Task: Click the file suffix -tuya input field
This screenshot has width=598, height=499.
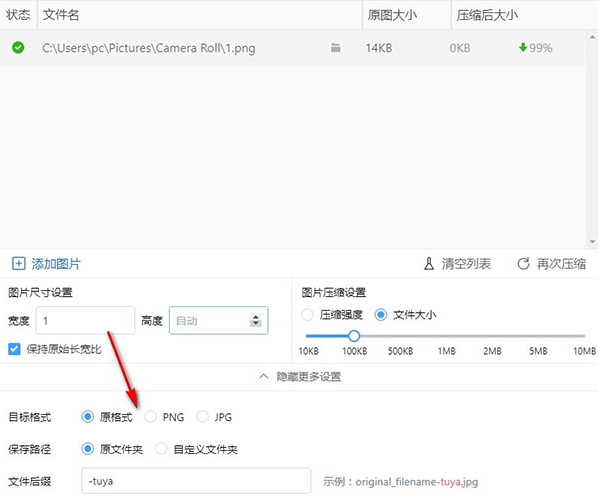Action: (196, 481)
